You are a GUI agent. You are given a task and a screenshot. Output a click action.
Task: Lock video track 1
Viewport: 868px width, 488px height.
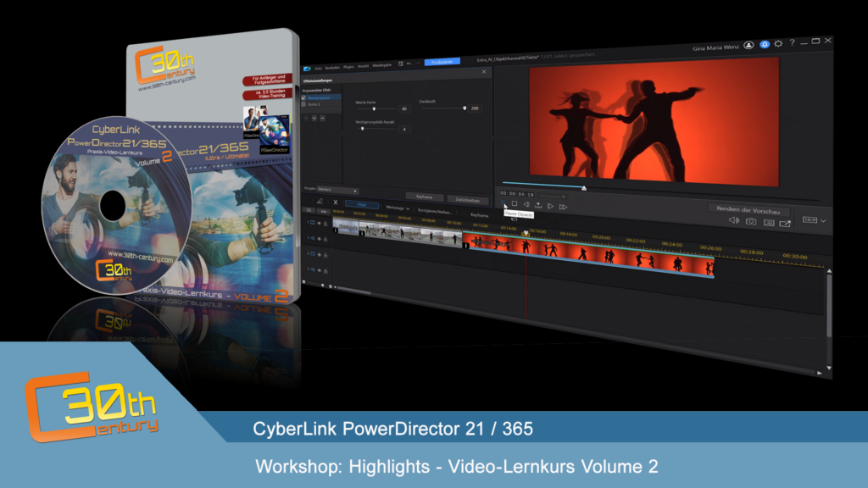pyautogui.click(x=325, y=224)
